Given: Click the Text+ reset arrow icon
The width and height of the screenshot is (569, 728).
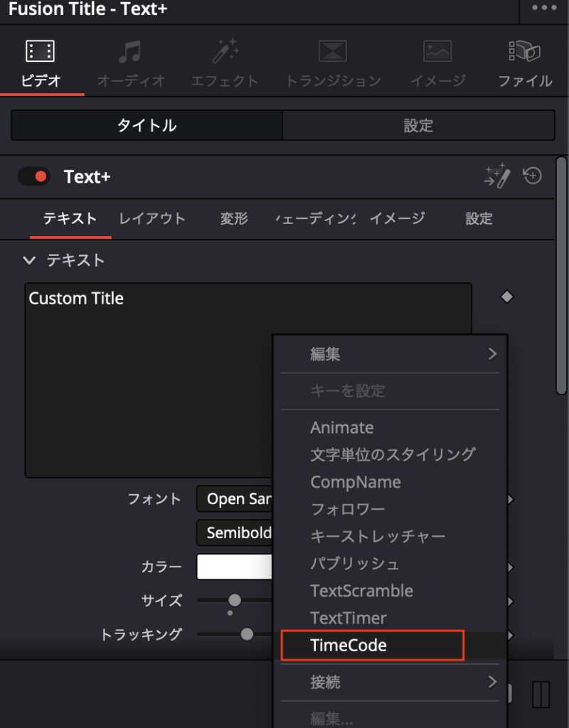Looking at the screenshot, I should 533,176.
